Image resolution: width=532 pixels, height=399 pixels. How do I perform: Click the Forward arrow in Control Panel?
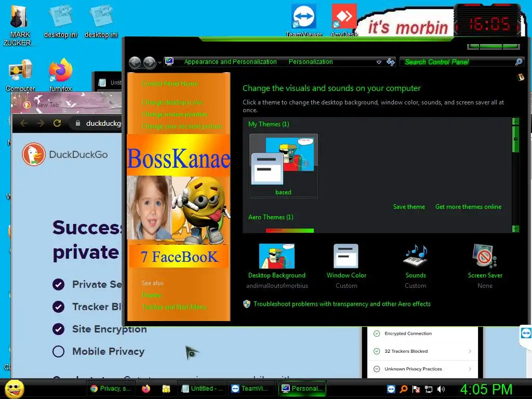click(149, 62)
